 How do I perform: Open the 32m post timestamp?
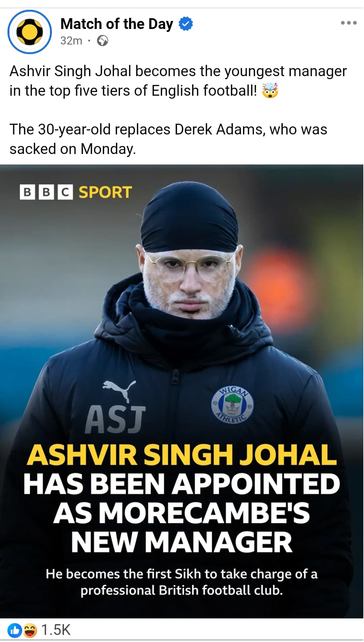[71, 41]
